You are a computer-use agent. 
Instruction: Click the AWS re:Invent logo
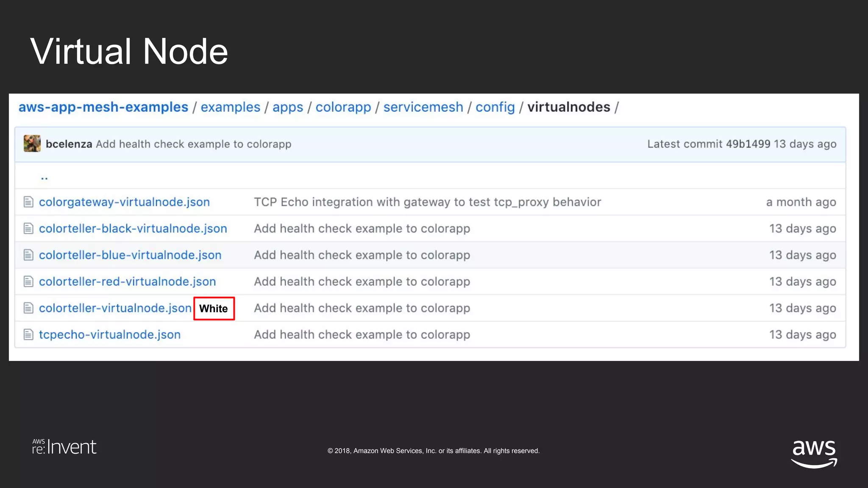click(x=64, y=447)
